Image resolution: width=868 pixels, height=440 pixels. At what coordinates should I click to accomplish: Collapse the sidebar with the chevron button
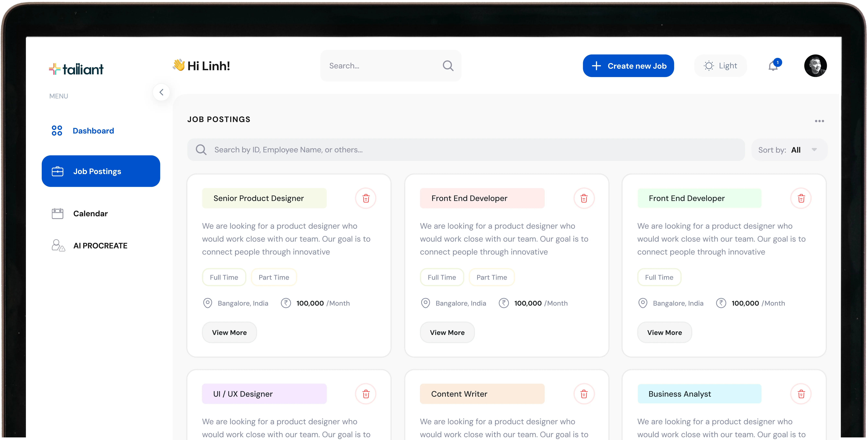[161, 92]
